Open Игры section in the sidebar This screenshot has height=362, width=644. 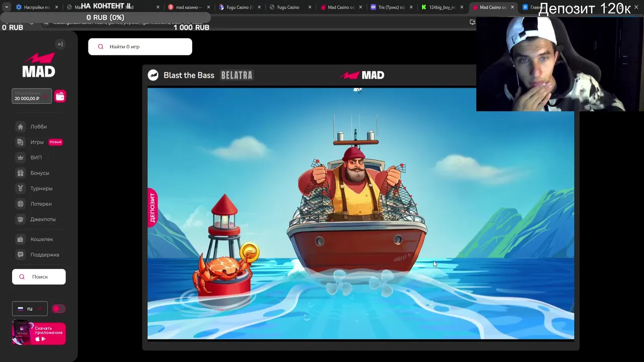point(37,142)
